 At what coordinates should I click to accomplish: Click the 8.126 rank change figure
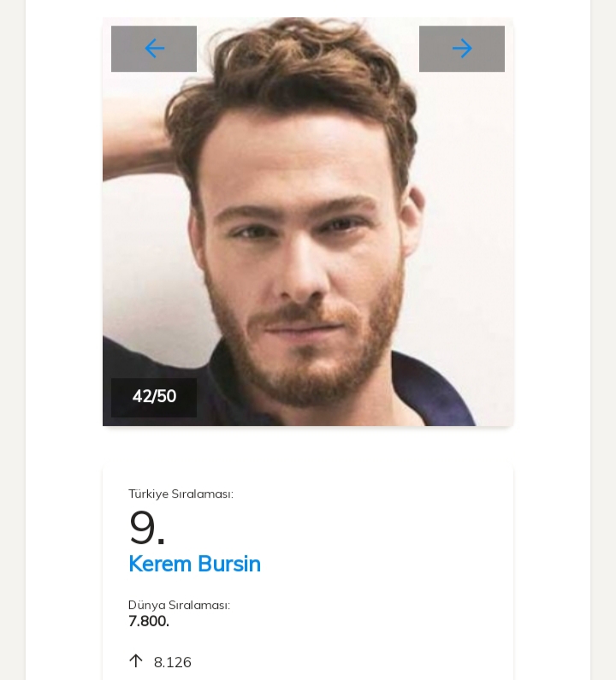click(x=173, y=663)
